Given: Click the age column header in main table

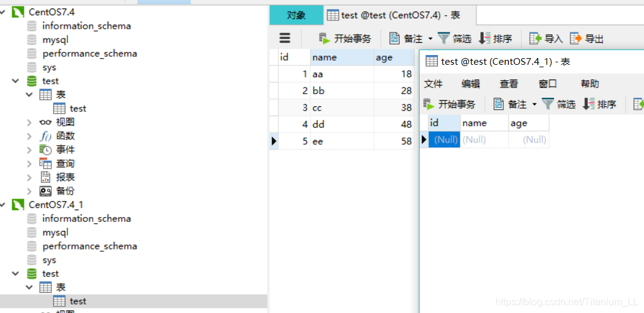Looking at the screenshot, I should tap(394, 57).
